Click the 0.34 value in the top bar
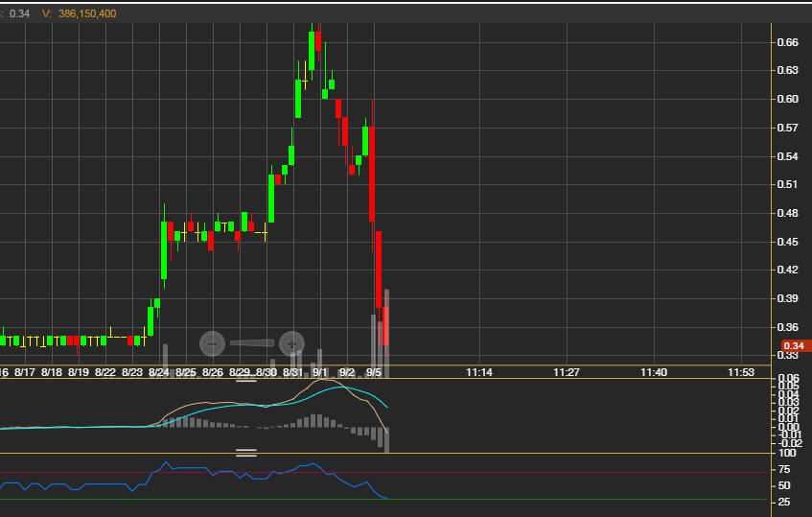The width and height of the screenshot is (812, 517). [x=20, y=13]
